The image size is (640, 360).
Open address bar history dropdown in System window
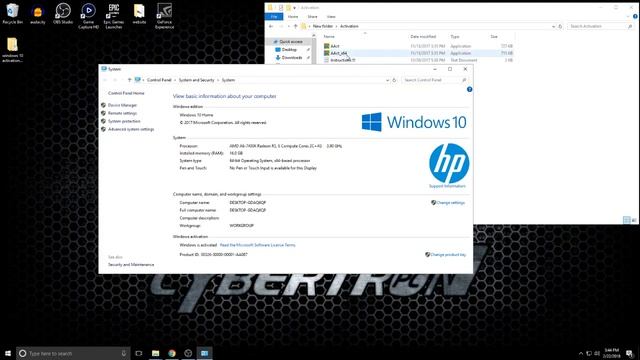(x=387, y=80)
